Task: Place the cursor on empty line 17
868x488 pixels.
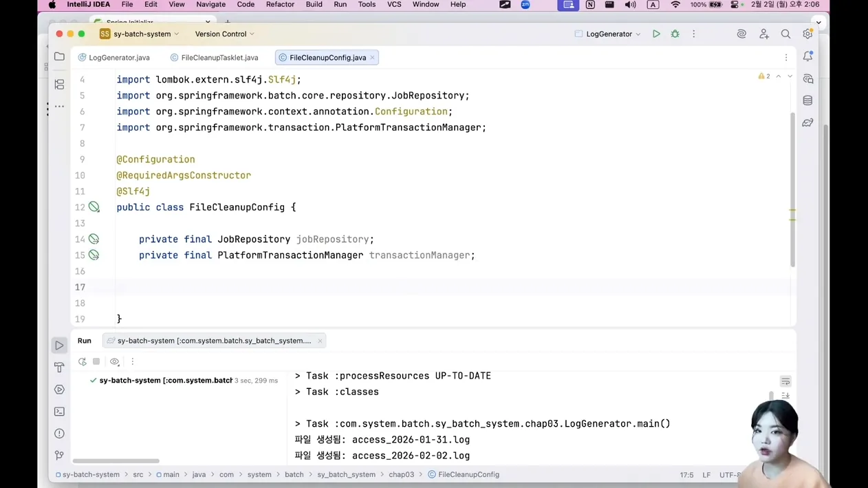Action: 454,287
